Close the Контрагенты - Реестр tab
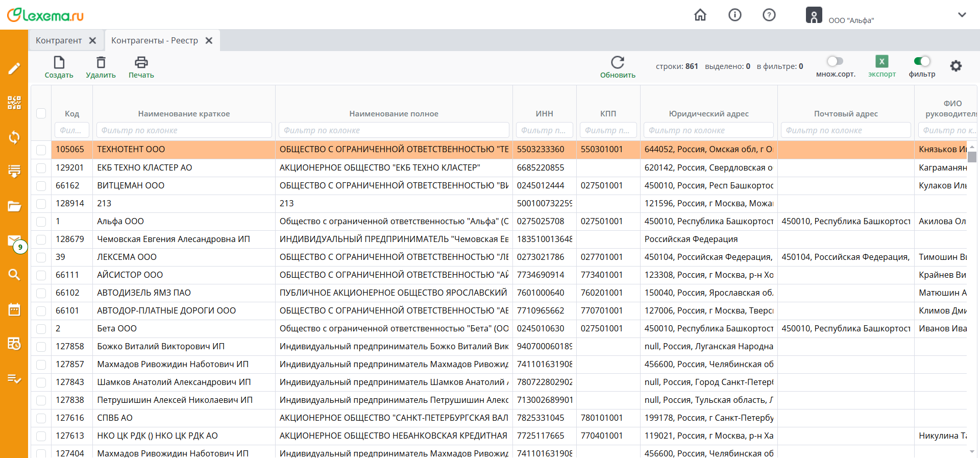The image size is (980, 458). [x=209, y=40]
